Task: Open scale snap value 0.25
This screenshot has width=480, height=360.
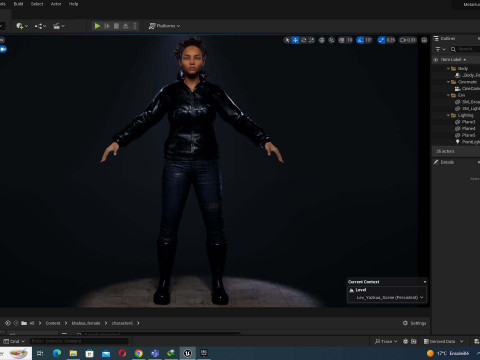Action: tap(391, 40)
